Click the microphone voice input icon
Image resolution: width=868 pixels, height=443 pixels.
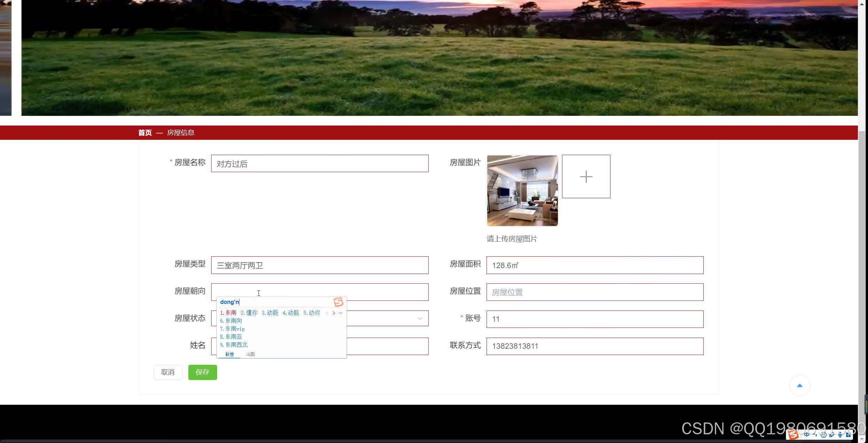840,435
